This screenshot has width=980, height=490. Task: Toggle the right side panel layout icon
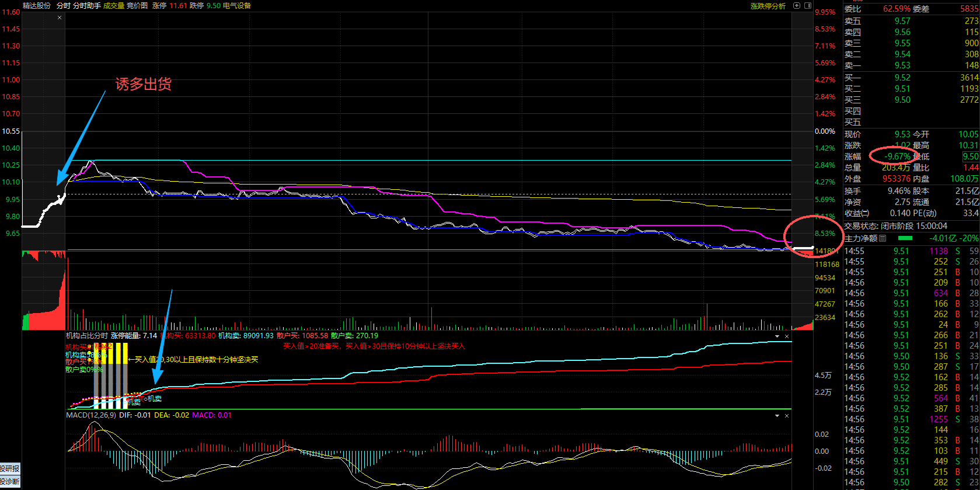click(x=808, y=6)
